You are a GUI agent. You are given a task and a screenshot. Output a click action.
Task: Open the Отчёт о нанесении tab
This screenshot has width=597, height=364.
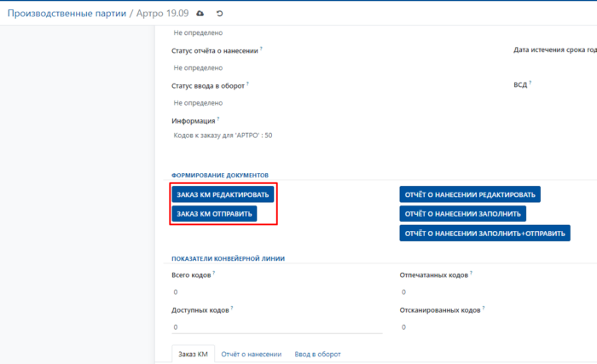pyautogui.click(x=251, y=354)
